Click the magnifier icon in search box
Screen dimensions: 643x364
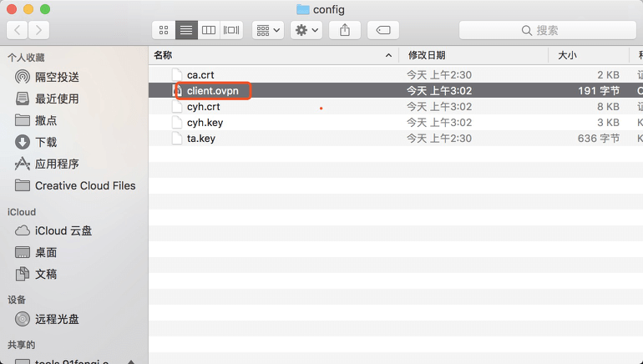(527, 30)
